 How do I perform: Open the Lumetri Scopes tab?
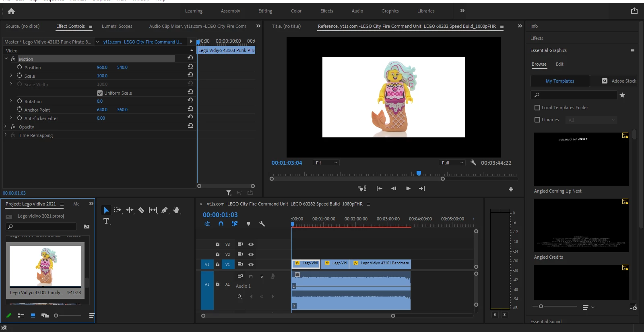(x=117, y=26)
